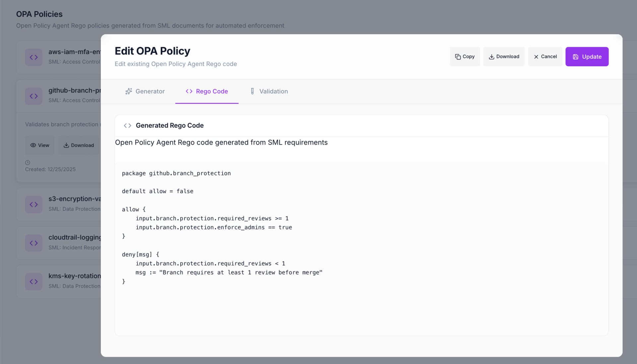Viewport: 637px width, 364px height.
Task: Click the sparkle icon on the Generator tab
Action: [128, 91]
